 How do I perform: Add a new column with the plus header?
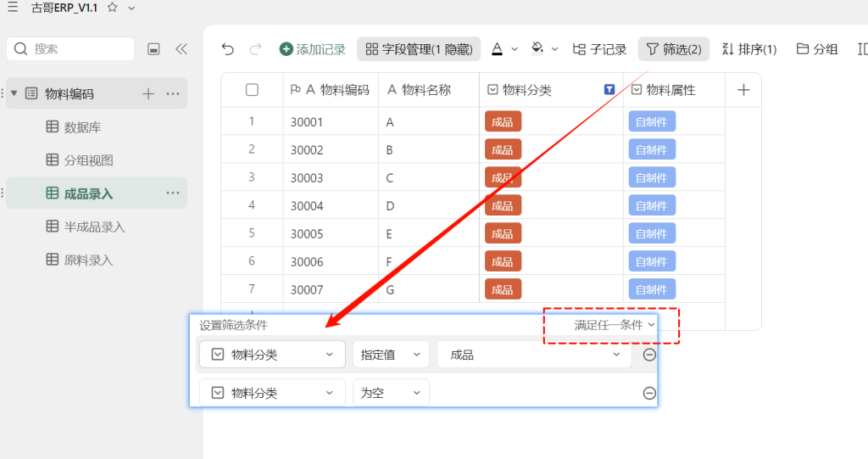click(743, 90)
